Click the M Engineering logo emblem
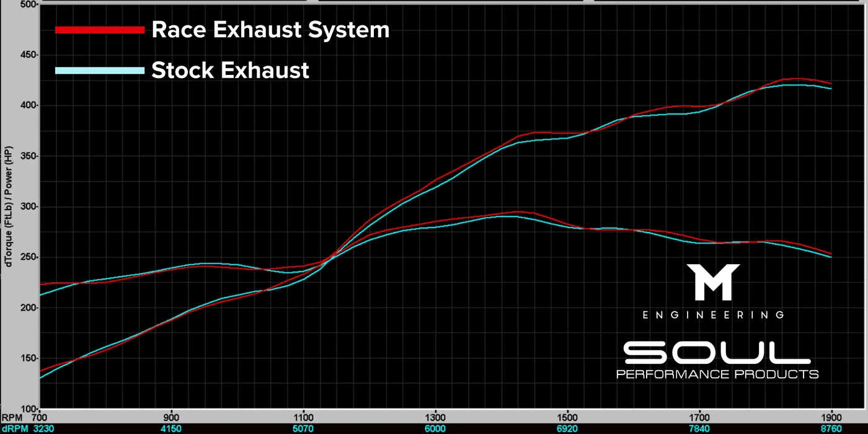This screenshot has width=868, height=434. 712,282
